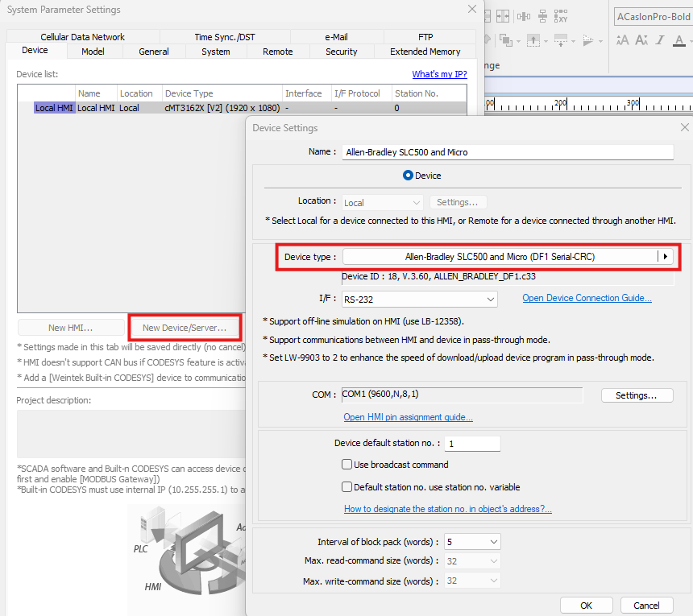Check Default station no. use variable option
Viewport: 693px width, 616px height.
(x=347, y=487)
